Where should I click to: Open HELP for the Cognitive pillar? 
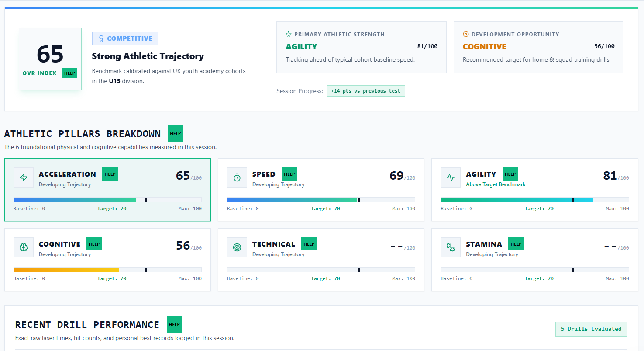point(94,244)
